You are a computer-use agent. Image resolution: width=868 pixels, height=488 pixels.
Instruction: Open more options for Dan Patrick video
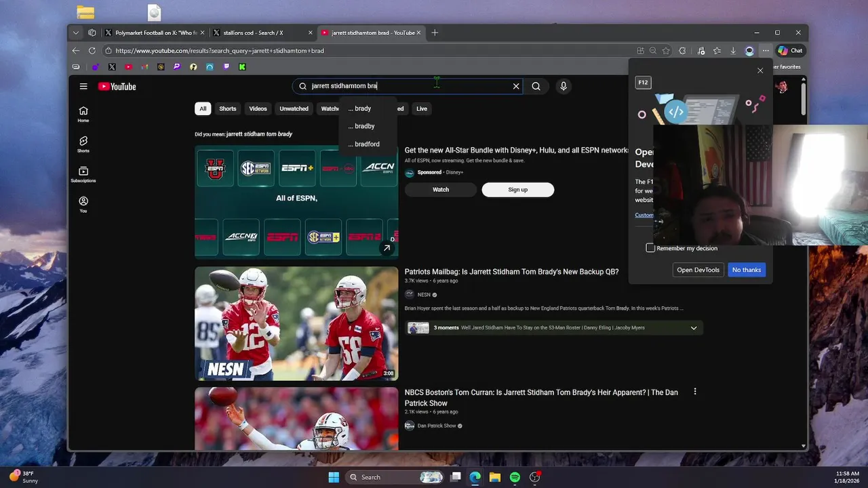coord(694,392)
